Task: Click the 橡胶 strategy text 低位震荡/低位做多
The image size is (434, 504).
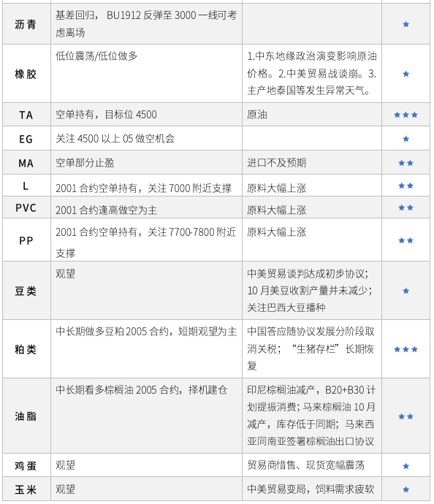Action: coord(96,56)
